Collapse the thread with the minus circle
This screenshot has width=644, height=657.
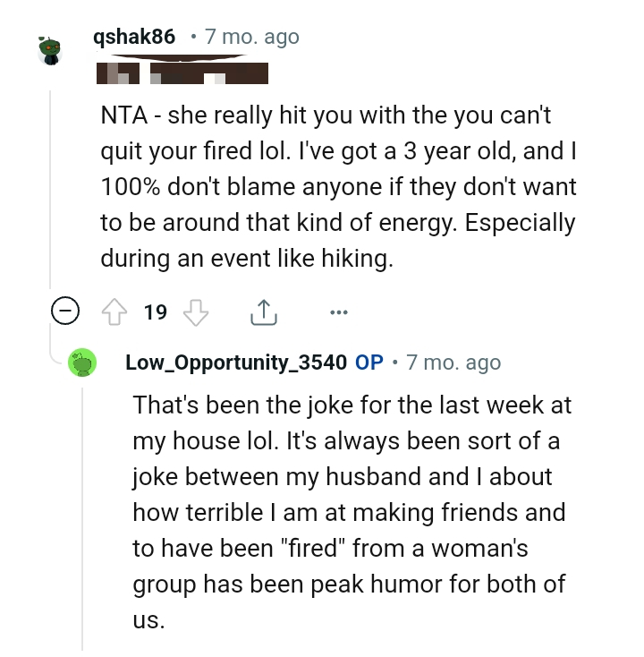coord(64,312)
